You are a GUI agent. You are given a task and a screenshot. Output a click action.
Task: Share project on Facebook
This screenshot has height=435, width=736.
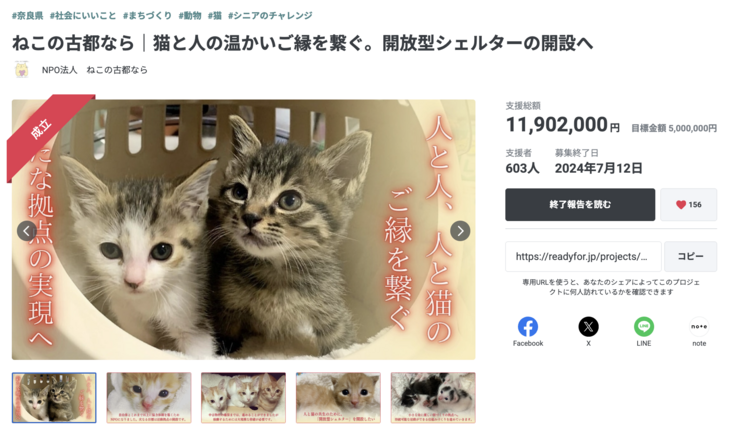click(x=527, y=327)
